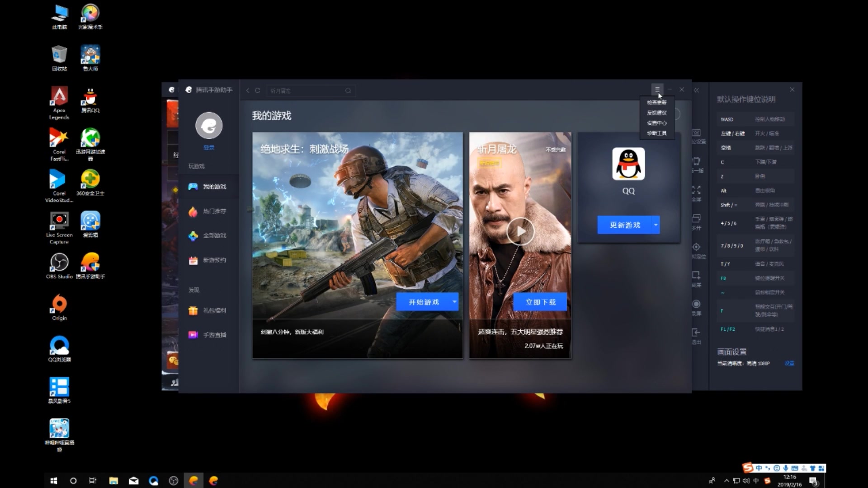
Task: Open the Corel VideoStudio desktop shortcut
Action: click(x=59, y=186)
